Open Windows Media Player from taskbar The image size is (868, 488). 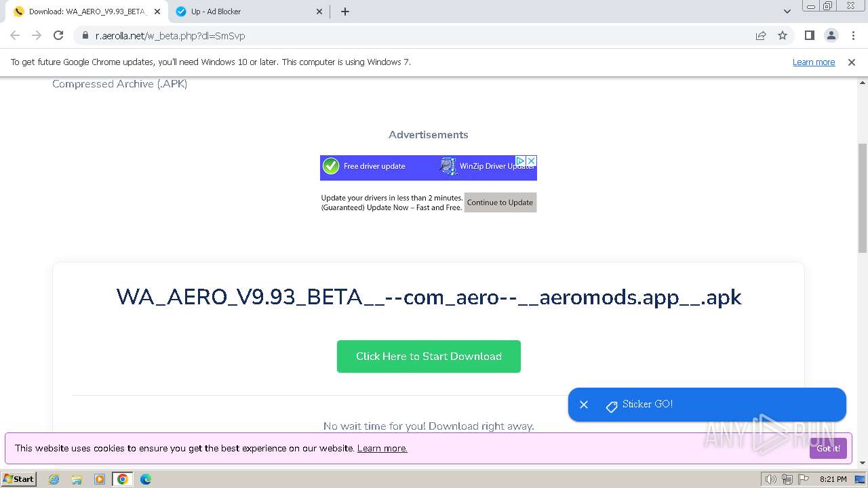(100, 479)
